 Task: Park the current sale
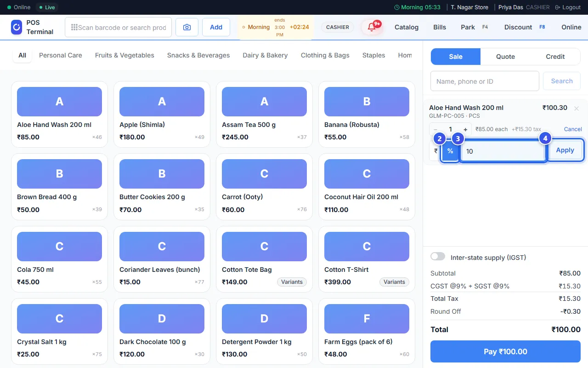tap(475, 27)
